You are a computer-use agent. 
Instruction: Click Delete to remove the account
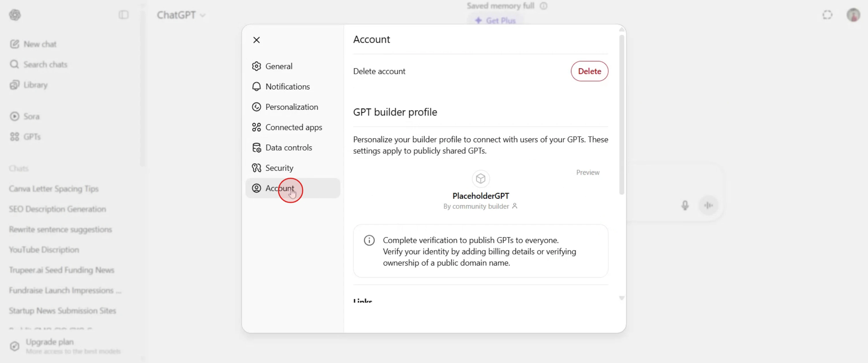click(589, 71)
